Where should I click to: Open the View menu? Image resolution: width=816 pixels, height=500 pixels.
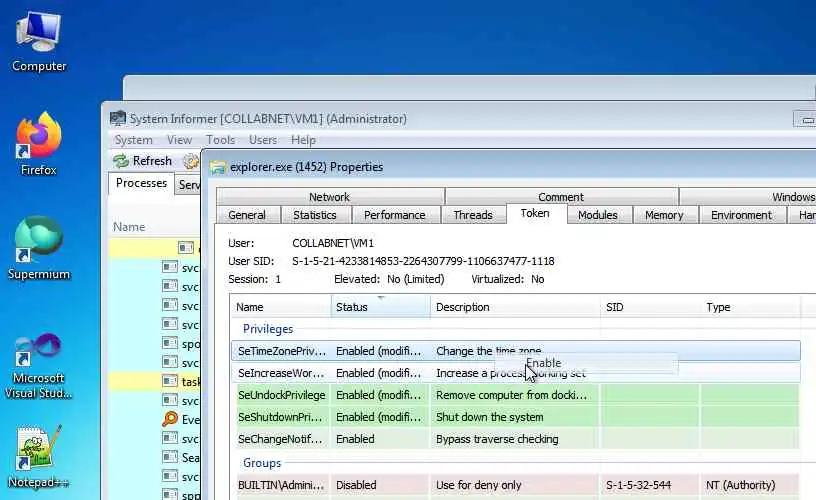[x=180, y=140]
